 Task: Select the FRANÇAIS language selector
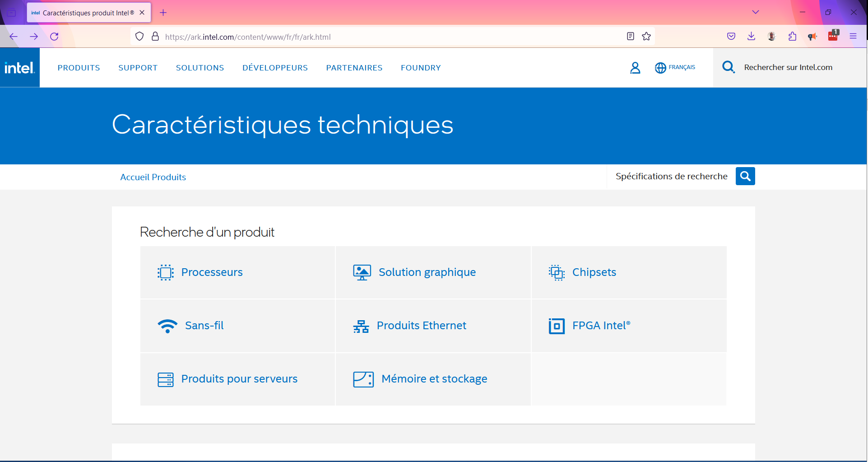point(682,67)
